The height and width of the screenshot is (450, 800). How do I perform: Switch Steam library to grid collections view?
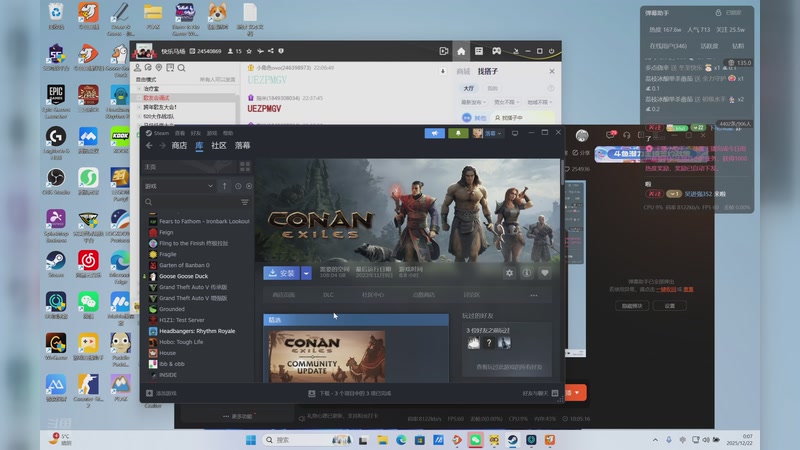pos(245,167)
